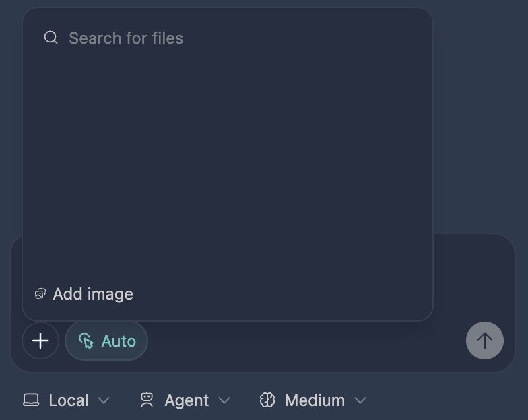
Task: Click the message box behind the popup
Action: 473,276
